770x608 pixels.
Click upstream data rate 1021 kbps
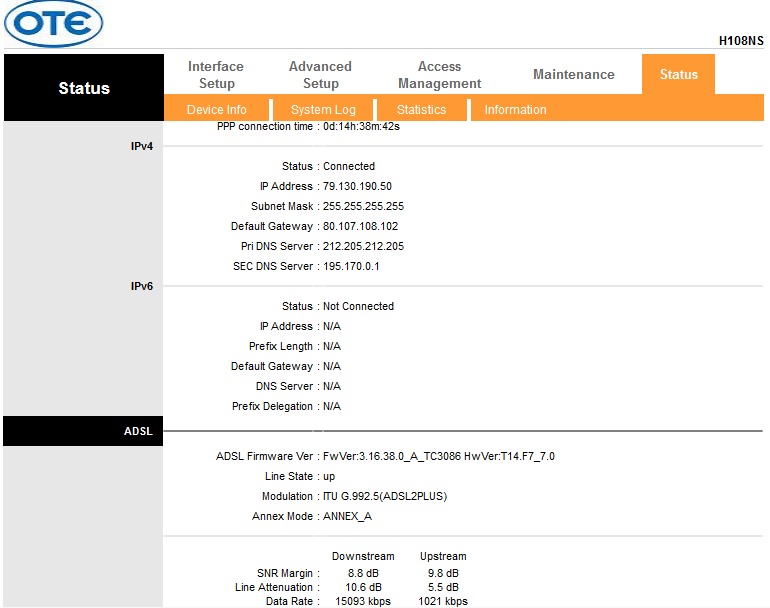[443, 601]
